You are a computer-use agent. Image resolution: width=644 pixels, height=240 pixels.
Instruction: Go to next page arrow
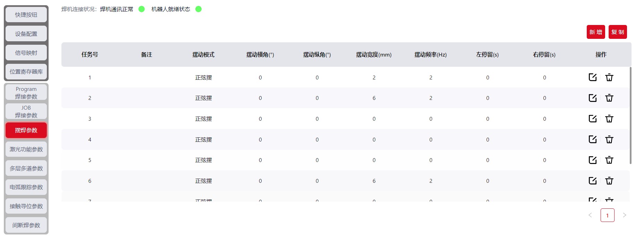coord(624,215)
